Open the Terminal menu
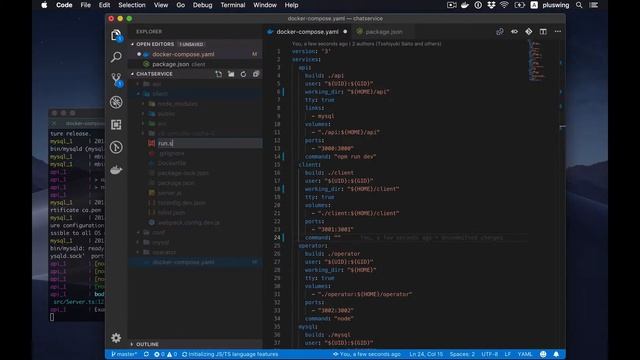This screenshot has height=360, width=640. 233,5
